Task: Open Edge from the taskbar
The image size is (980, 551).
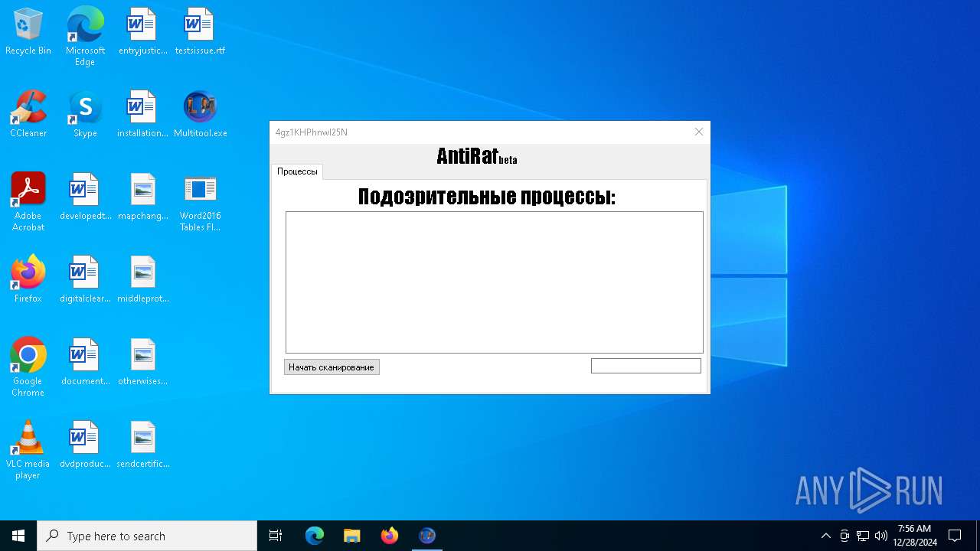Action: coord(315,536)
